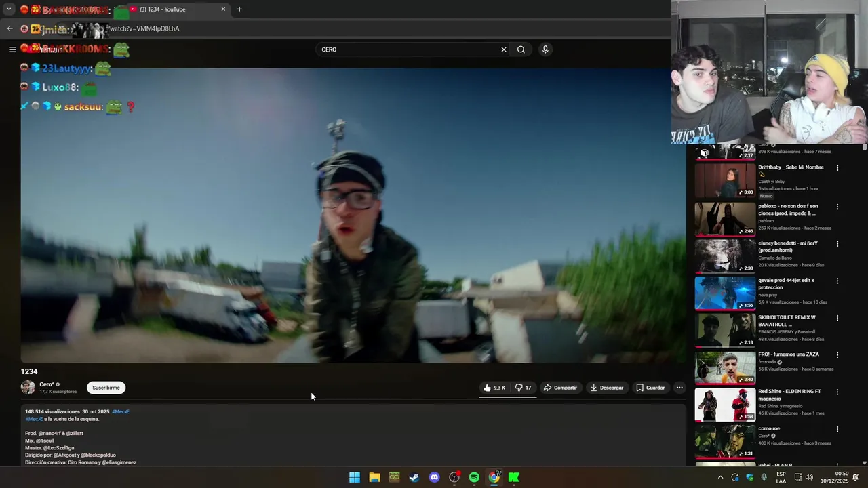Dislike the video showing 17
Screen dimensions: 868x488
[x=523, y=388]
